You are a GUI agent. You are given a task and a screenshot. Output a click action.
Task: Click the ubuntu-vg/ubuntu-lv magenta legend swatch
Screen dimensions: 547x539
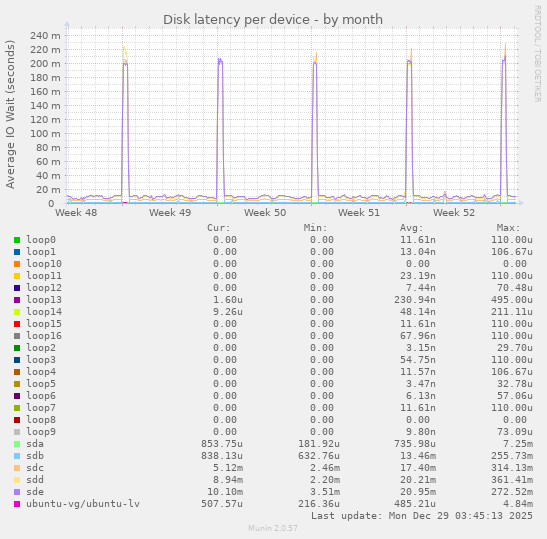click(x=17, y=504)
